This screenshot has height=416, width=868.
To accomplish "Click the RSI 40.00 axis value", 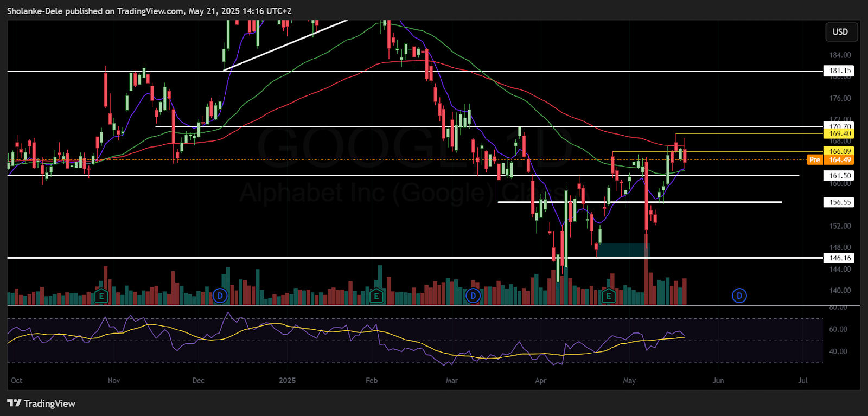I will pos(838,351).
